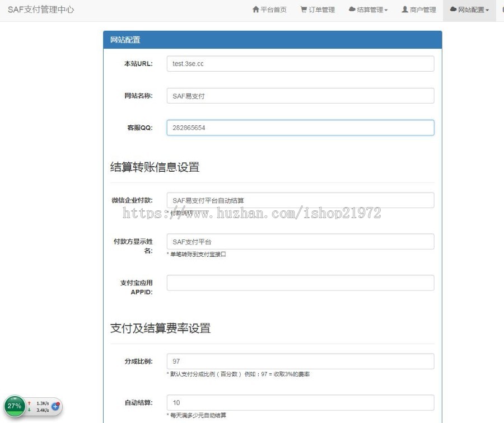Click the hint 单笔转账到支付宝接口
The image size is (504, 423).
pyautogui.click(x=197, y=255)
